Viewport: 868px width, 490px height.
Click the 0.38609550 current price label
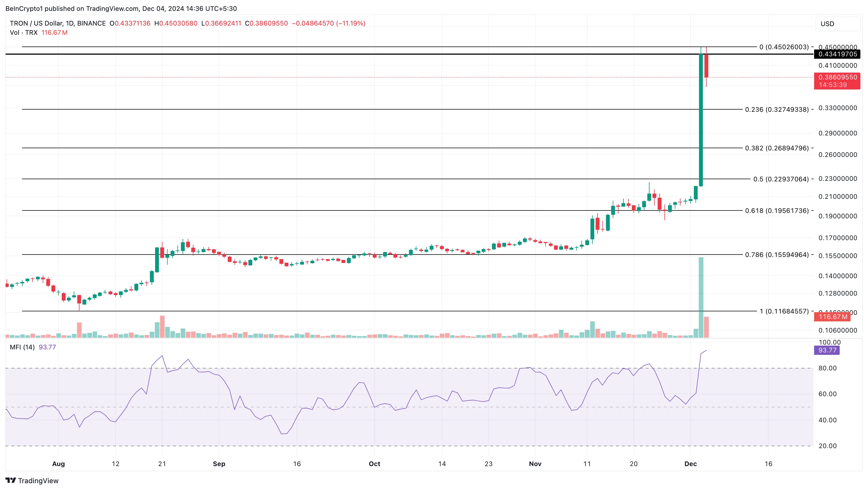point(837,80)
